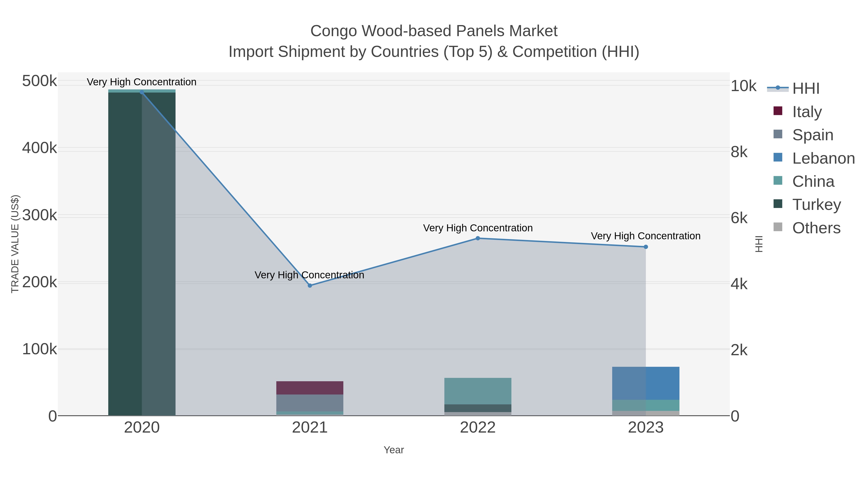Image resolution: width=868 pixels, height=488 pixels.
Task: Click the Year axis title
Action: (393, 450)
